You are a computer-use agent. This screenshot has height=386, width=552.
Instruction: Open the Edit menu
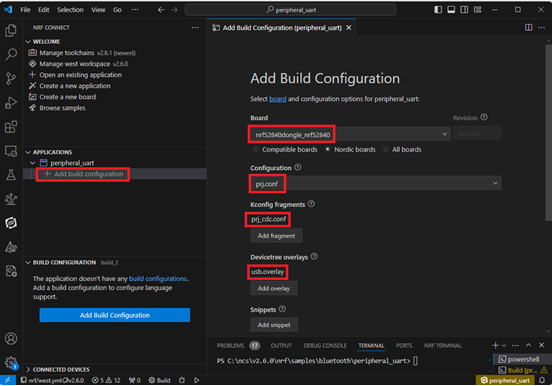(x=44, y=10)
